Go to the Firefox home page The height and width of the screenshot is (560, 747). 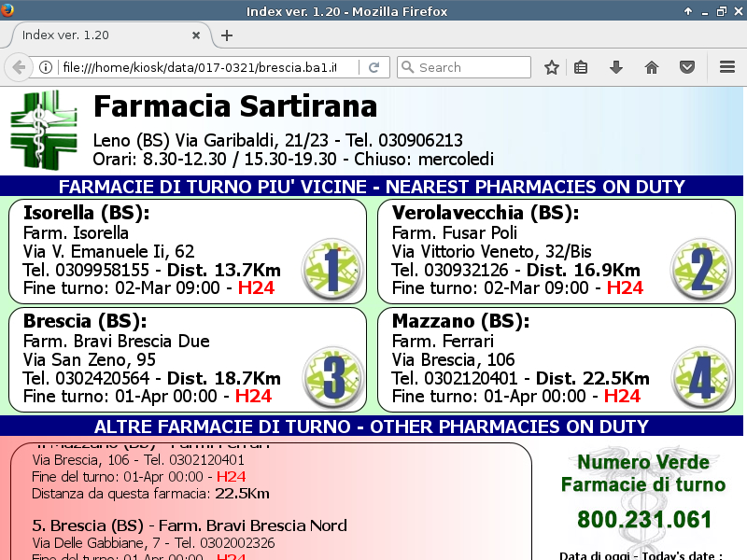pos(652,67)
